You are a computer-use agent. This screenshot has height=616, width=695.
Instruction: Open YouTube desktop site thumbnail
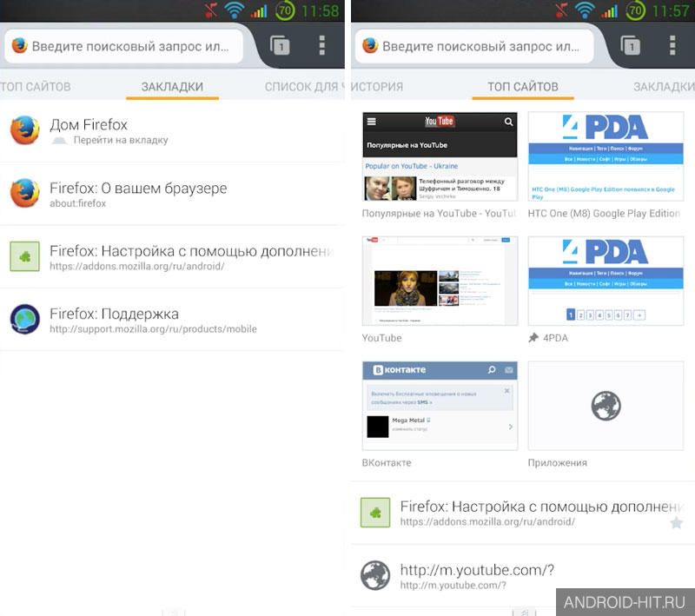[440, 281]
